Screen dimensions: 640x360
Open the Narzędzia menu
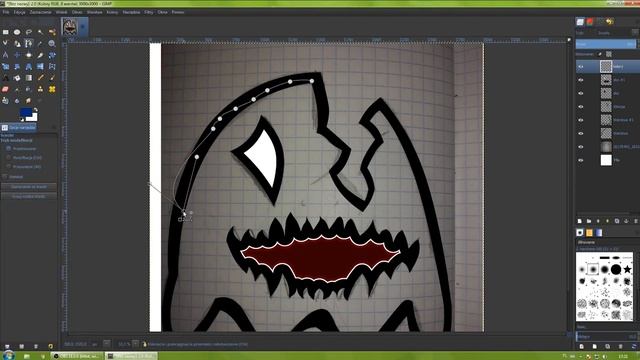click(131, 12)
